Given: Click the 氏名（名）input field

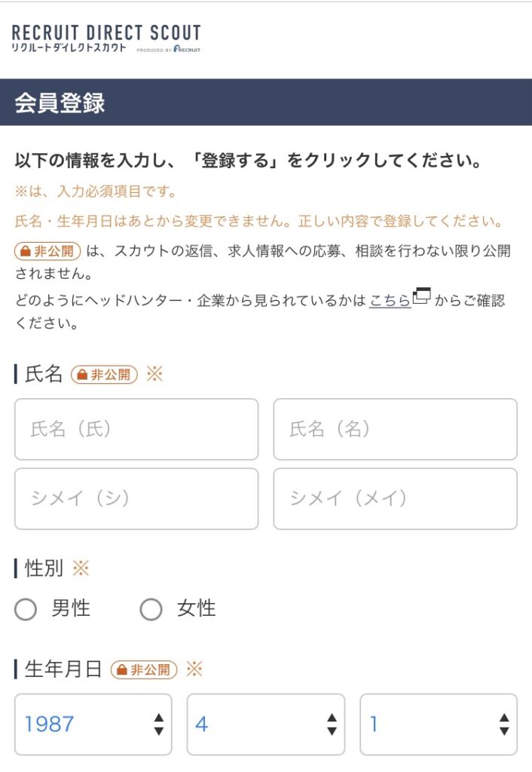Looking at the screenshot, I should [396, 430].
